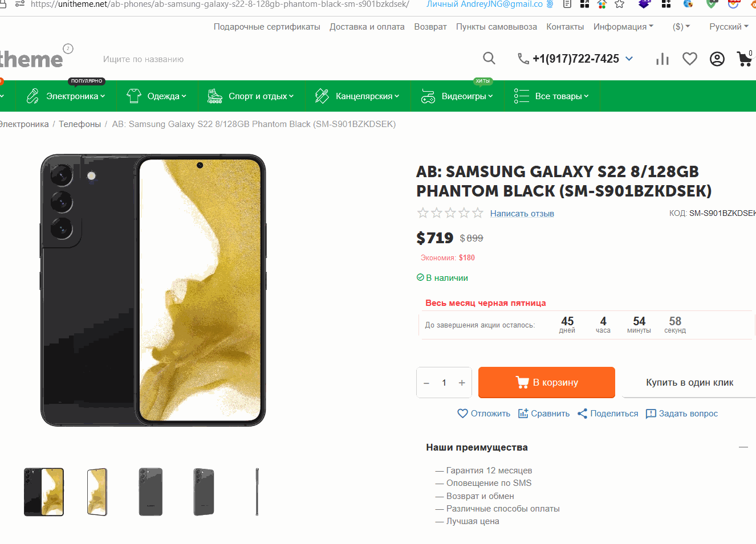Expand the Русский language dropdown
756x544 pixels.
point(729,27)
